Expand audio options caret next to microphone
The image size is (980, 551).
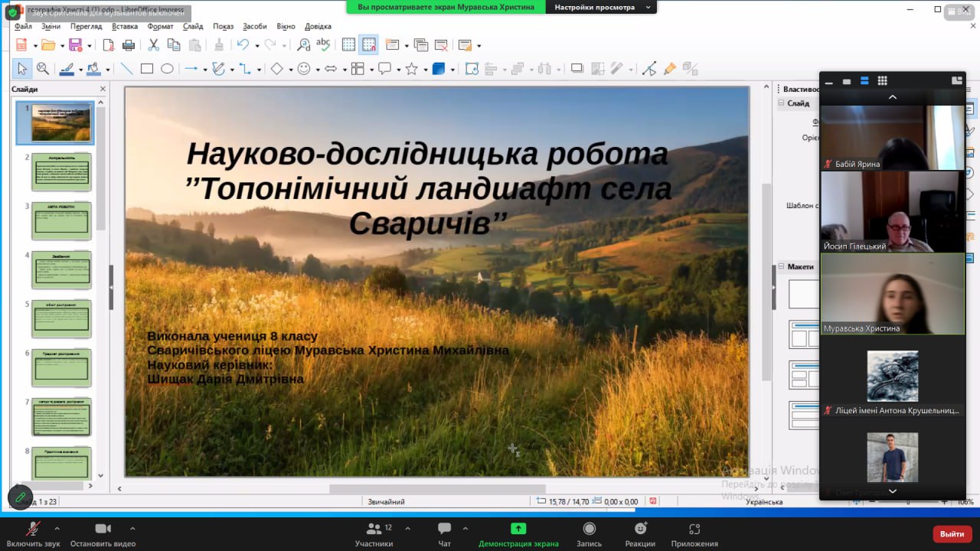tap(57, 528)
